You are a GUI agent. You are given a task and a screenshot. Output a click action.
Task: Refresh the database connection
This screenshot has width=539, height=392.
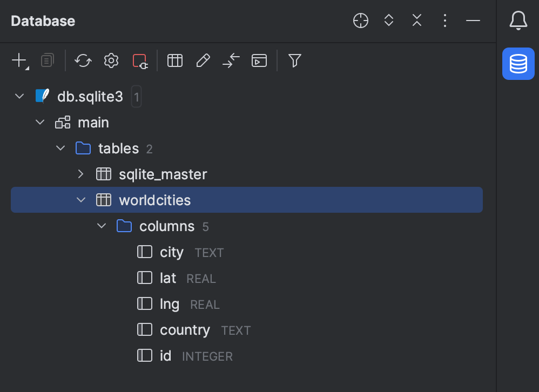click(x=83, y=60)
